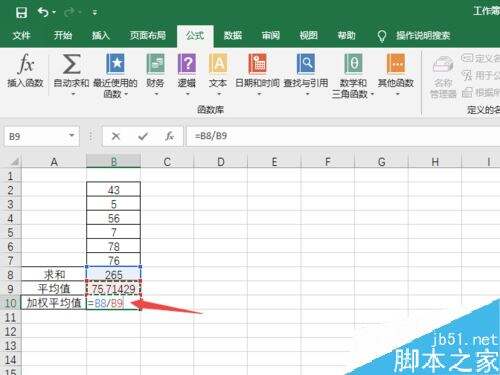
Task: Open the 文件 menu tab
Action: (x=21, y=35)
